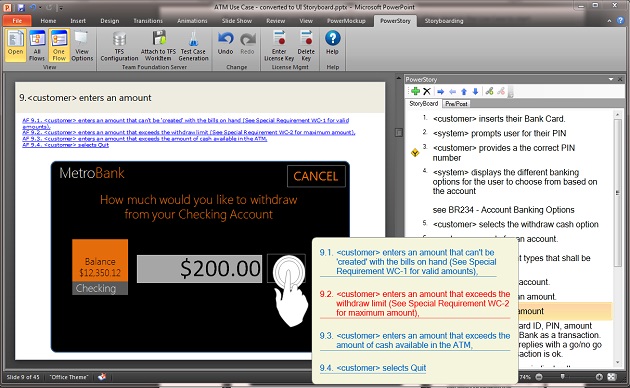Click Attach to TFS WorkItem icon

click(158, 46)
